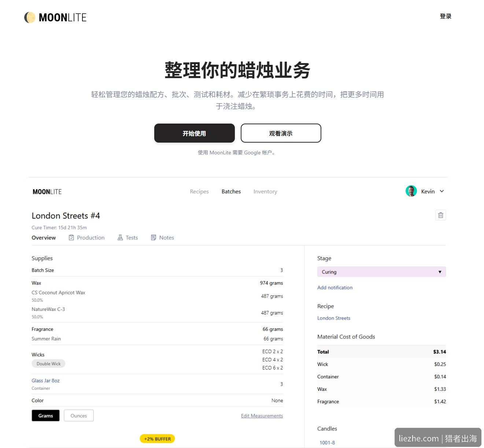Click the NatureWax C-3 row
Image resolution: width=484 pixels, height=448 pixels.
pos(157,313)
